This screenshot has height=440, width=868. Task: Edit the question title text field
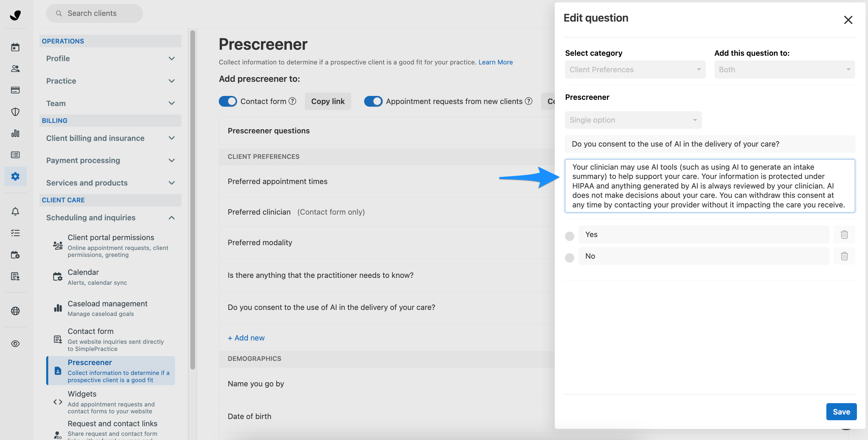[x=710, y=144]
